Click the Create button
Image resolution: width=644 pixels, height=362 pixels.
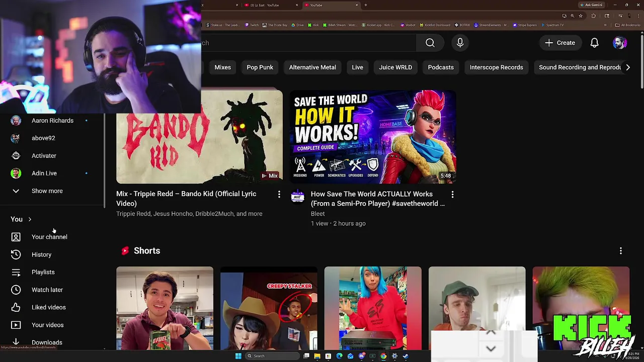pos(560,43)
